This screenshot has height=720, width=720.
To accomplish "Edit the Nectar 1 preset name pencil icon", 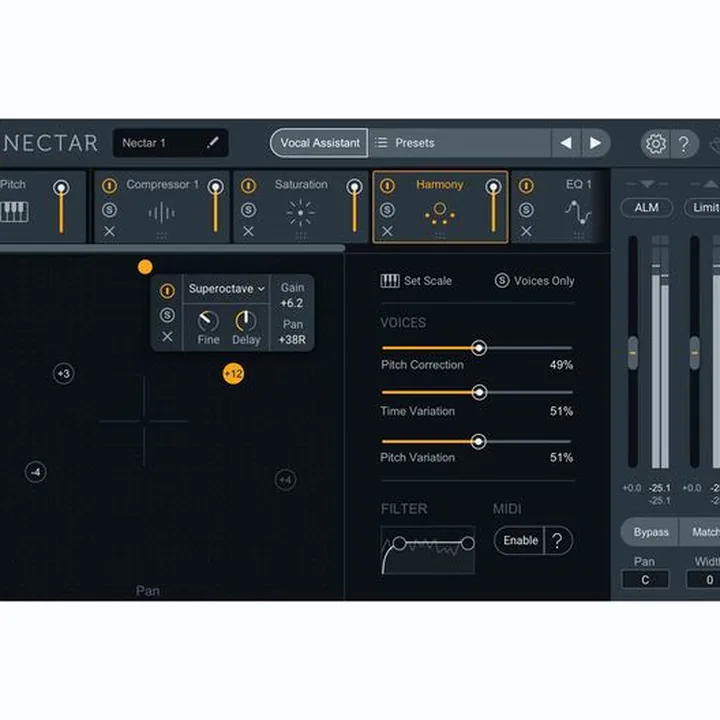I will click(x=213, y=143).
